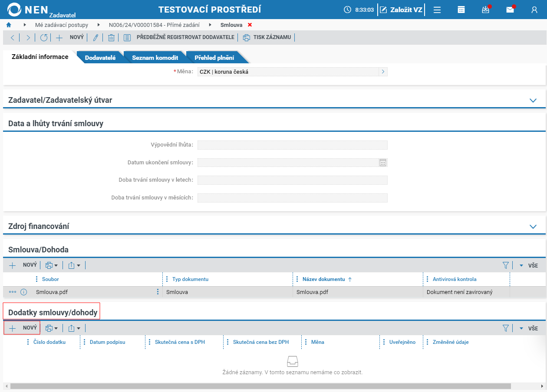Expand the Zdroj financování section
This screenshot has width=547, height=392.
[x=533, y=226]
